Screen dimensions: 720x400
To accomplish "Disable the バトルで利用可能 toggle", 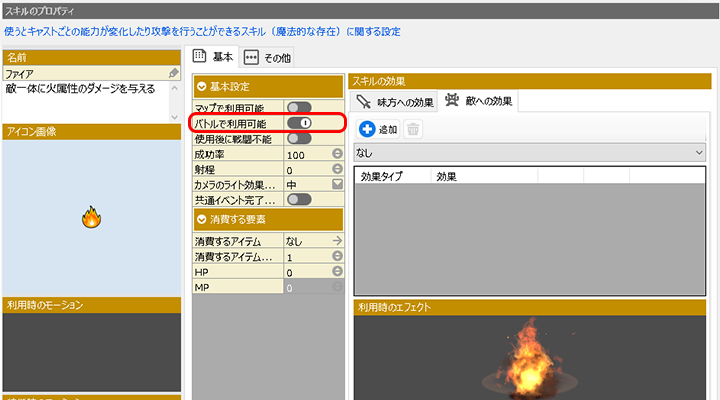I will click(299, 123).
